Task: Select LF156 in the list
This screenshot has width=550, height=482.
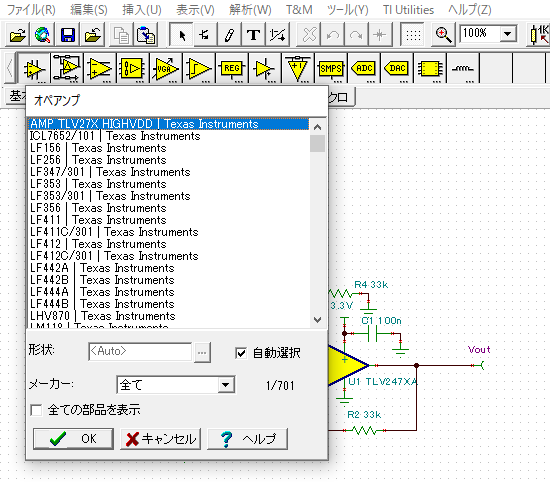Action: pos(168,148)
